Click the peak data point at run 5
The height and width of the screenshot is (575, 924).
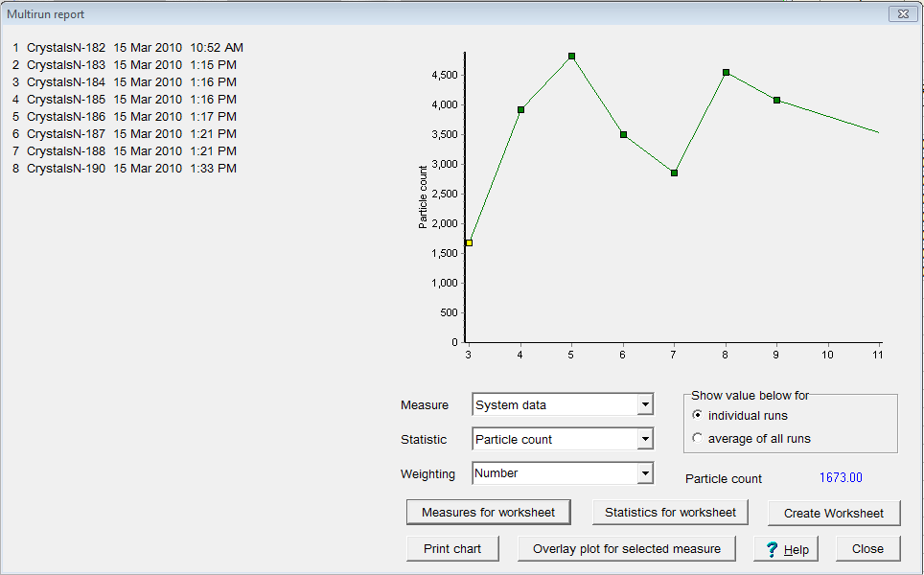[571, 57]
